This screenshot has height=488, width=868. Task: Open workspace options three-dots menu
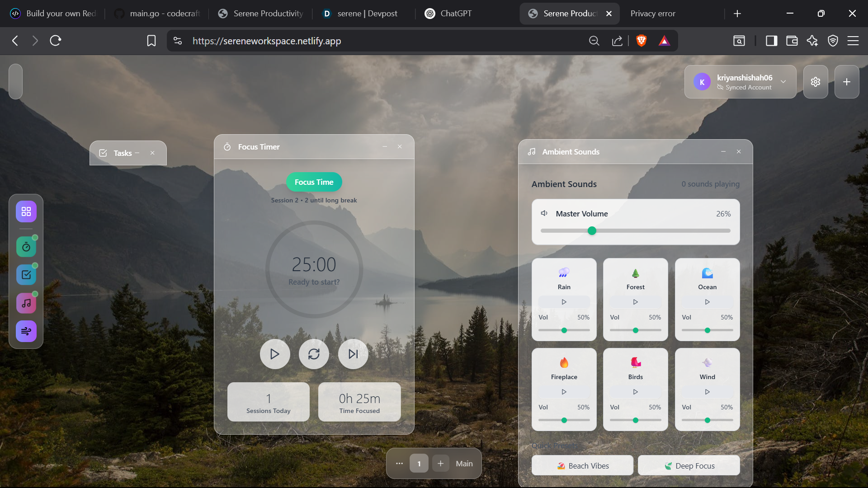click(399, 464)
